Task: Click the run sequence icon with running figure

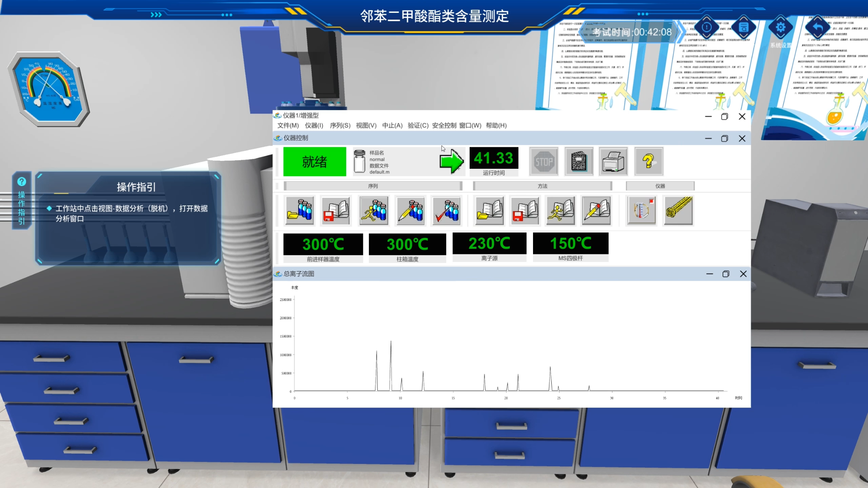Action: (x=374, y=211)
